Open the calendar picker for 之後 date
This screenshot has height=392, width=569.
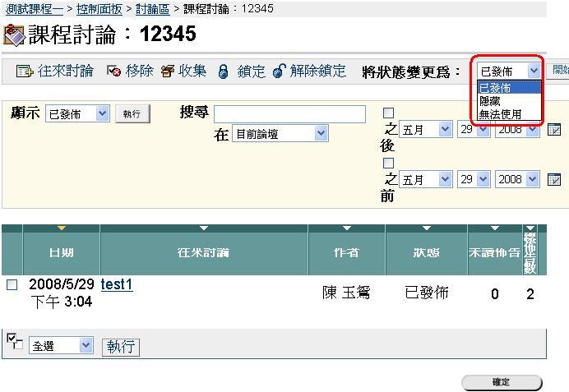pos(554,130)
